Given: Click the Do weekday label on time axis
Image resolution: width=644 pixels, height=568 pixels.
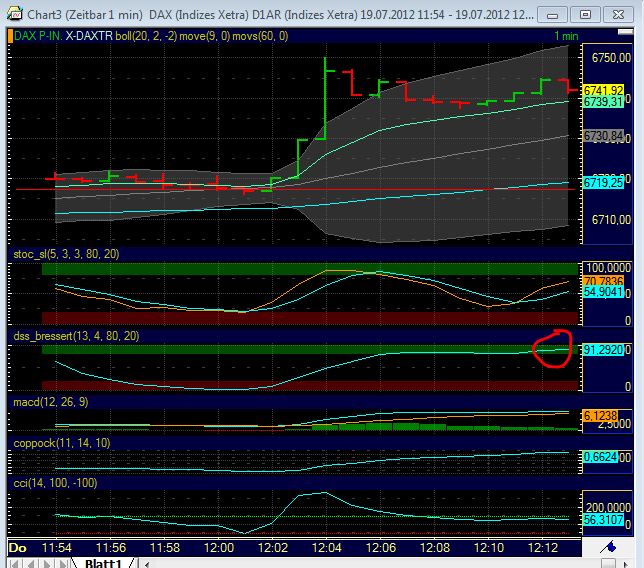Looking at the screenshot, I should [18, 547].
